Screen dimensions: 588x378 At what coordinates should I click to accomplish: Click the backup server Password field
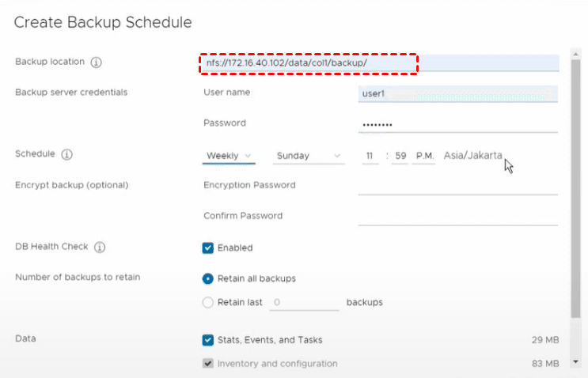pyautogui.click(x=457, y=124)
